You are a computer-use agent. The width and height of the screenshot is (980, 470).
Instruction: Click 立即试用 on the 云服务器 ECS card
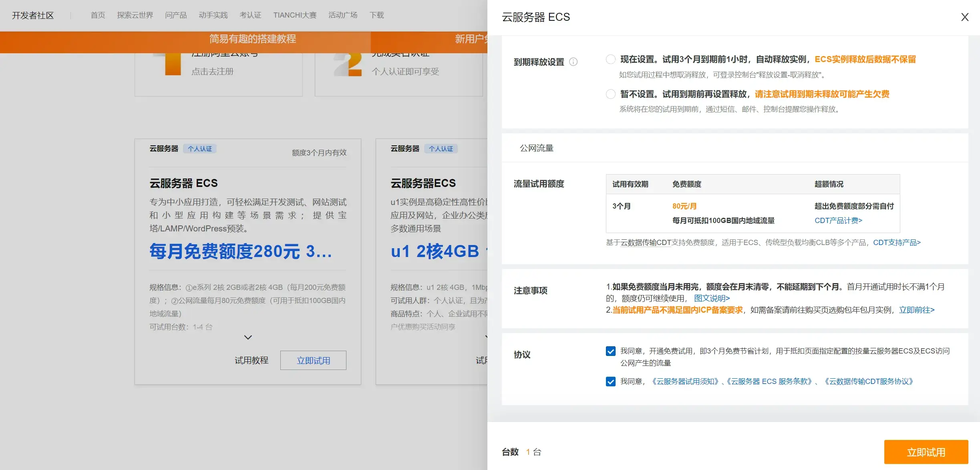click(x=313, y=360)
